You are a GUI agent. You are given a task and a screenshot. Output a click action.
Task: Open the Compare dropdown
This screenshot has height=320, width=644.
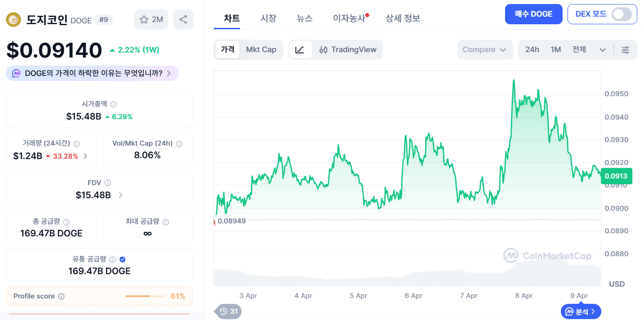[485, 49]
